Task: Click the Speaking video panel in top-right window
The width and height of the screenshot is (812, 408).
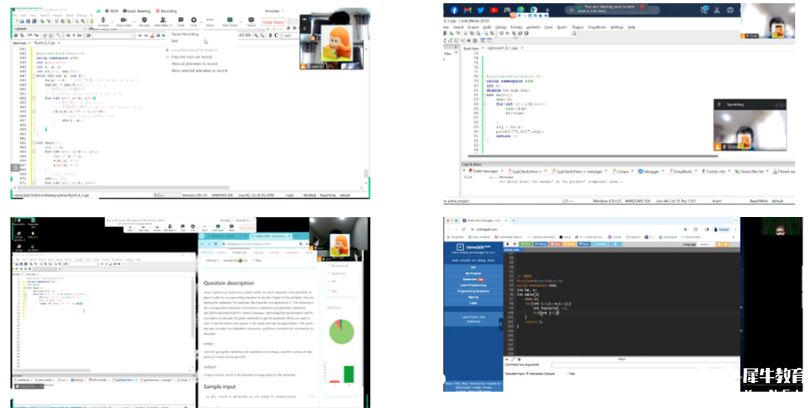Action: click(x=750, y=125)
